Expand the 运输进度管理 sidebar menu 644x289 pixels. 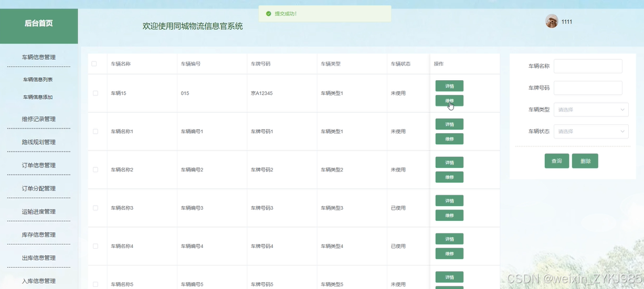point(39,211)
